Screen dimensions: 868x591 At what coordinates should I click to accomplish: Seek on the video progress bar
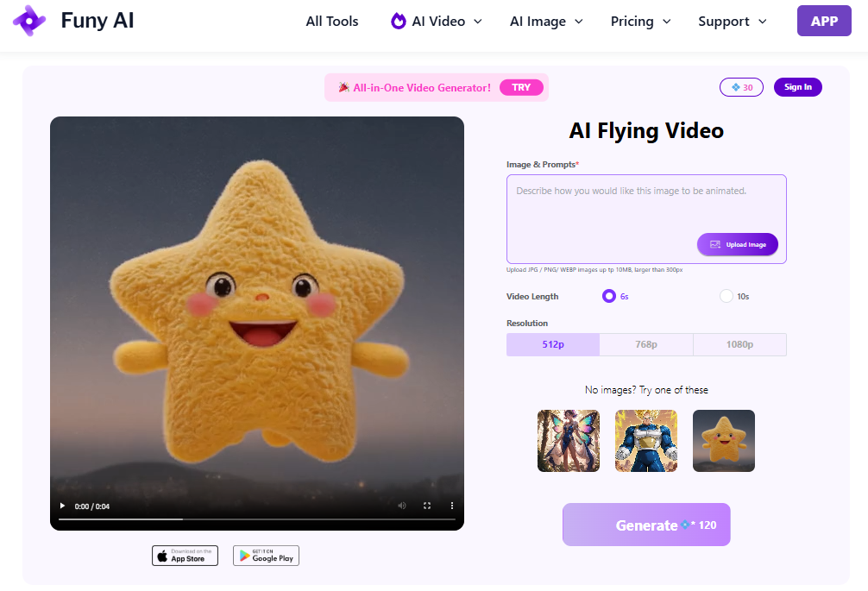(257, 519)
